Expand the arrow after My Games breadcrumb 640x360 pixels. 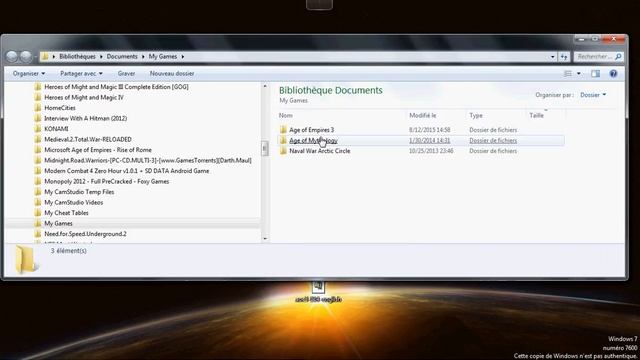[182, 56]
